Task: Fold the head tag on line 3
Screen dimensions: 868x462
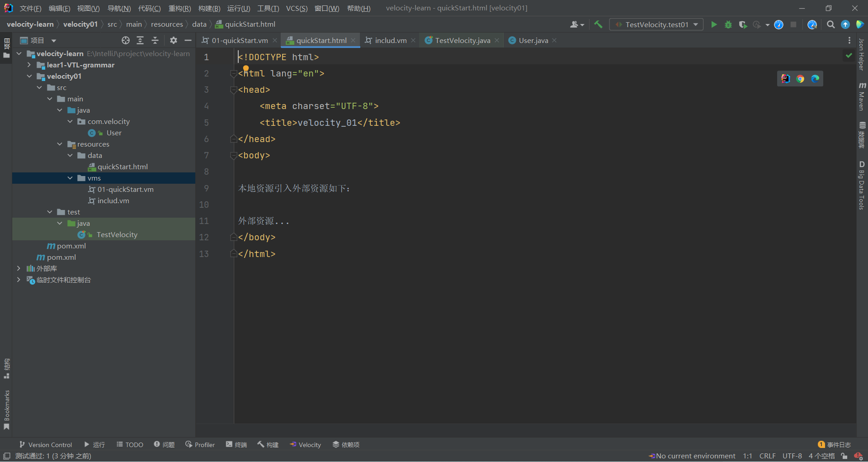Action: 234,90
